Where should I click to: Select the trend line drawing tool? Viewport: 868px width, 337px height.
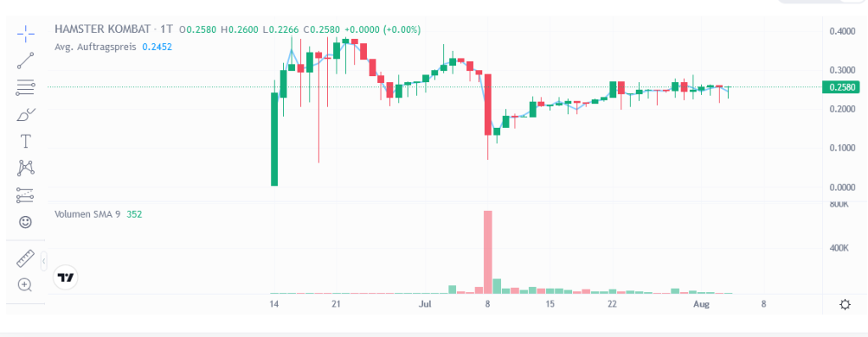25,60
